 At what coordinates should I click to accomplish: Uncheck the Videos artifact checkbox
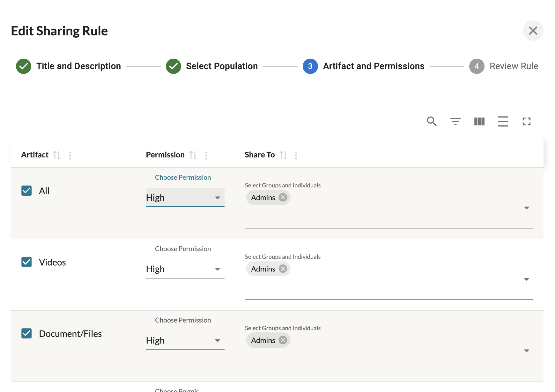[x=26, y=262]
